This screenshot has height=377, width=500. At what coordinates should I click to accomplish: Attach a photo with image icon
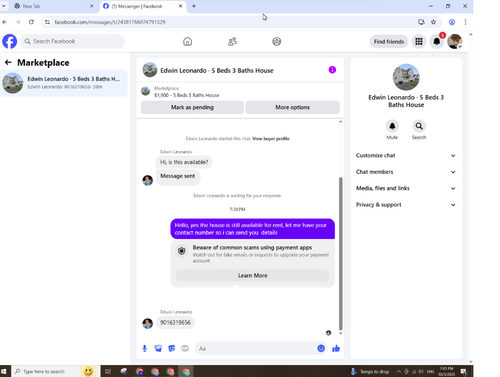pyautogui.click(x=158, y=348)
